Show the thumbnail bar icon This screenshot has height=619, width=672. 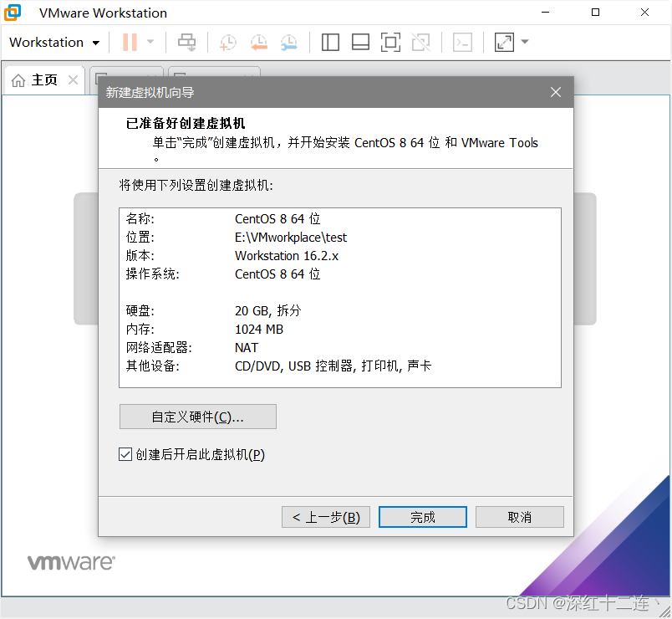360,42
